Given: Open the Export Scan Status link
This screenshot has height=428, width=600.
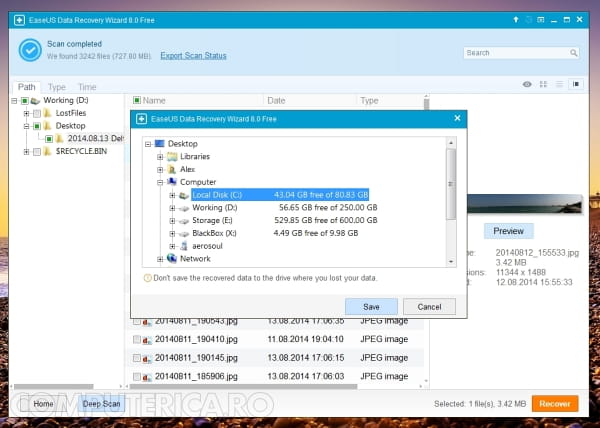Looking at the screenshot, I should click(193, 56).
